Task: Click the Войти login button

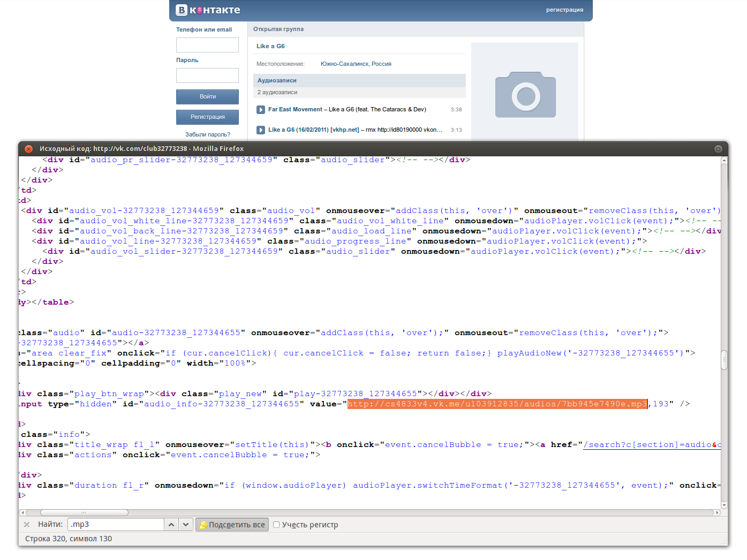Action: point(207,97)
